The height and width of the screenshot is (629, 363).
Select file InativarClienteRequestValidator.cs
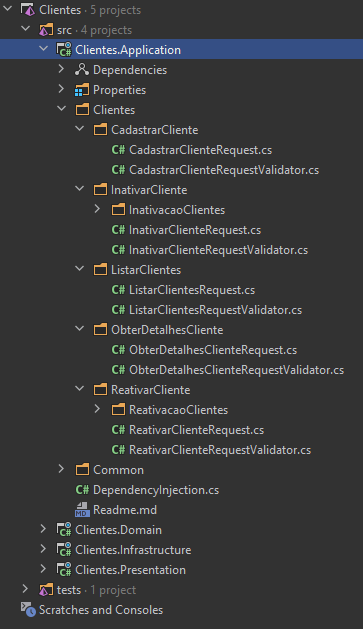point(219,250)
